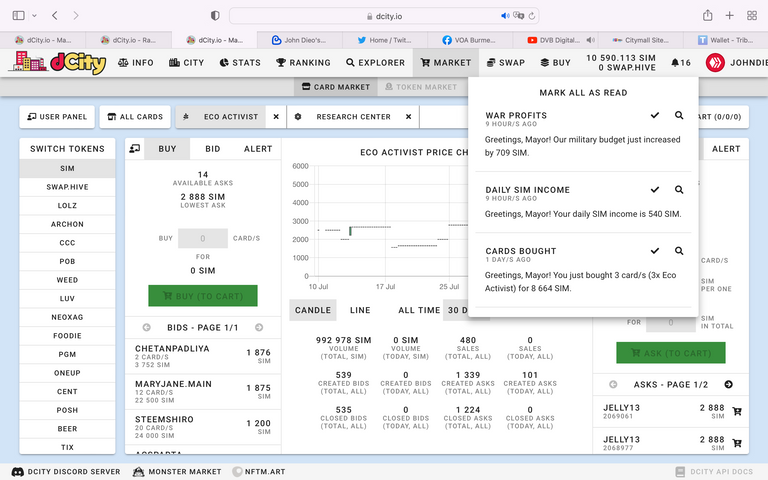Mark Daily SIM Income as read
This screenshot has width=768, height=480.
pyautogui.click(x=655, y=190)
